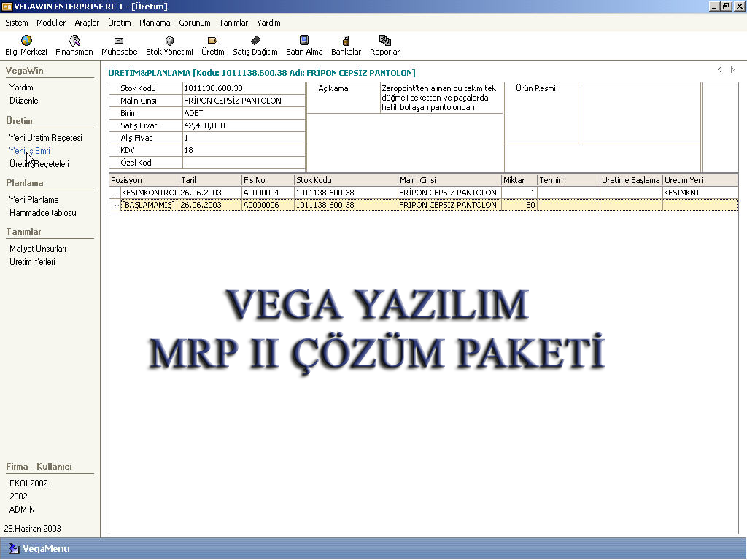Click the Yeni İş Emri link
Screen dimensions: 747x560
29,151
